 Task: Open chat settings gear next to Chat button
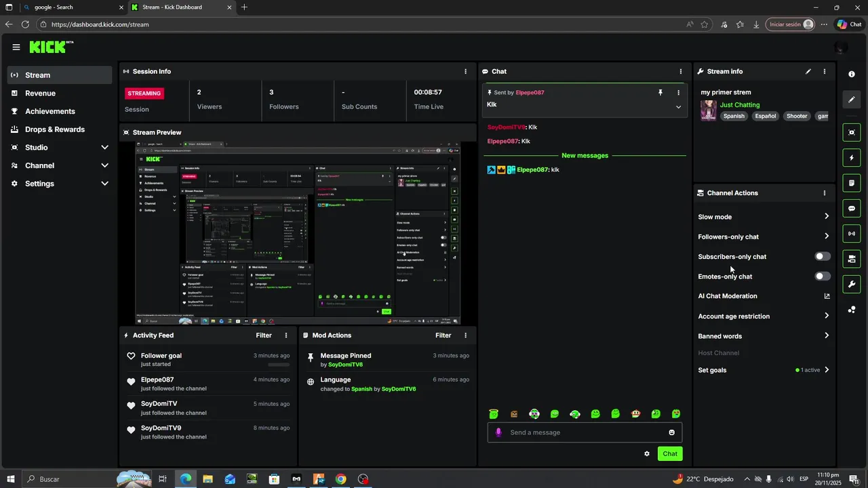tap(647, 454)
